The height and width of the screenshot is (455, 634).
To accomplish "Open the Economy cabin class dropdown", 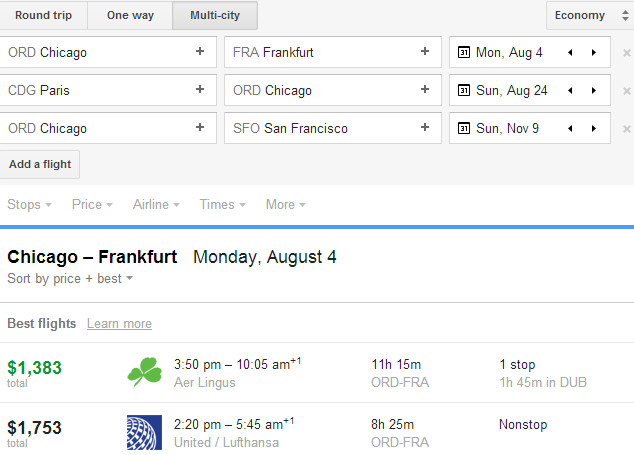I will pyautogui.click(x=589, y=15).
